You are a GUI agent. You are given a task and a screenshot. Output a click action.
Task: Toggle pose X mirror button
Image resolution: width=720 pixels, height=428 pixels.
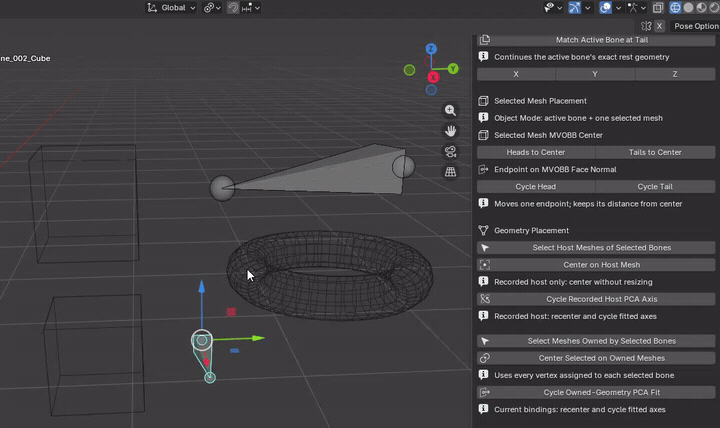[x=659, y=26]
